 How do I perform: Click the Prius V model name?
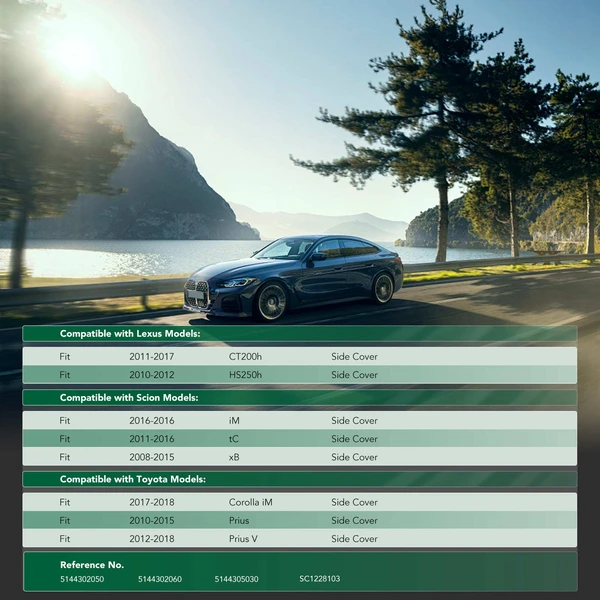pos(243,539)
